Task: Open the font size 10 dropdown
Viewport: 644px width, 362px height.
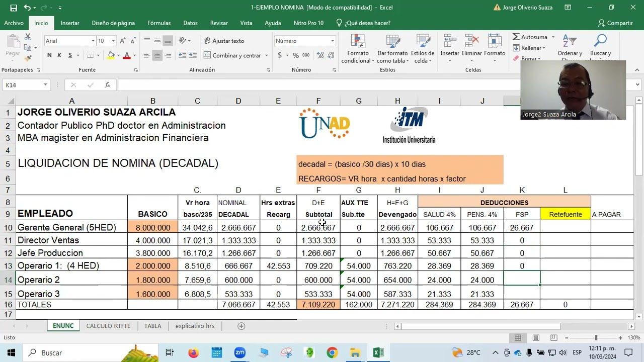Action: pos(113,41)
